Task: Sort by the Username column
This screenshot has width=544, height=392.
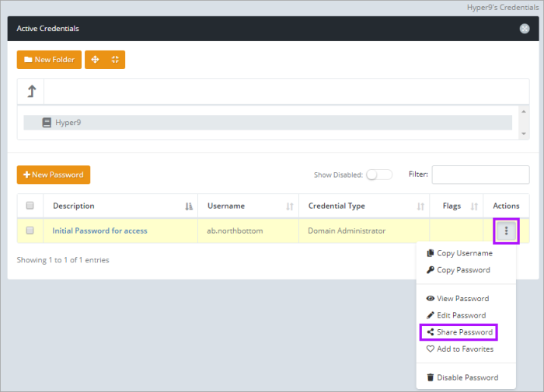Action: coord(248,206)
